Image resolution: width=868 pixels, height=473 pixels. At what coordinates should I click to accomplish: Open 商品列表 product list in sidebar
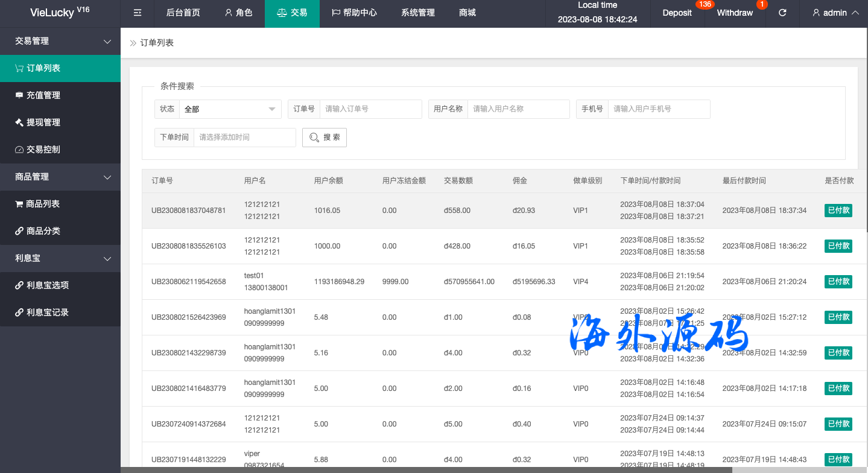43,204
